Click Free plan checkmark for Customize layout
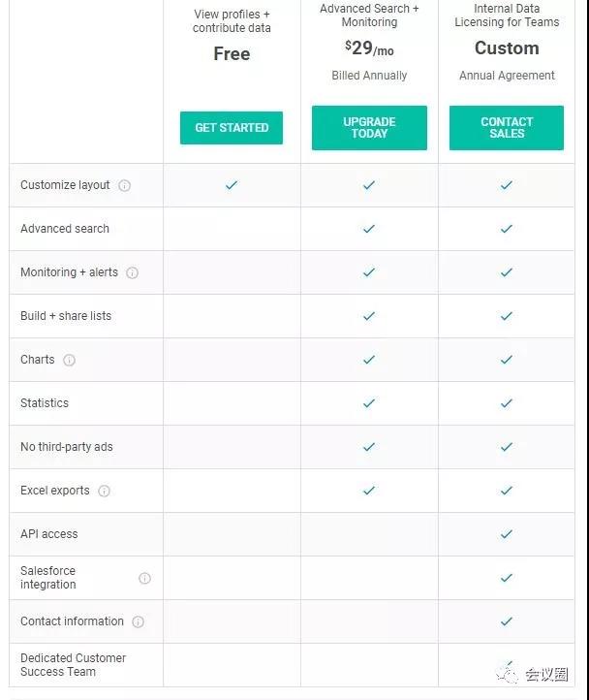Viewport: 589px width, 700px height. coord(232,185)
